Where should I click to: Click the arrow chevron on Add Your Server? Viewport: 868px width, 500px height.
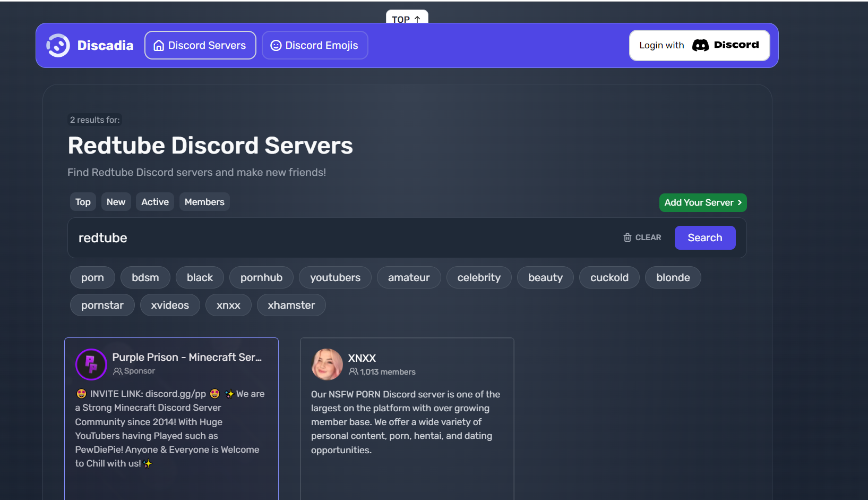tap(740, 202)
